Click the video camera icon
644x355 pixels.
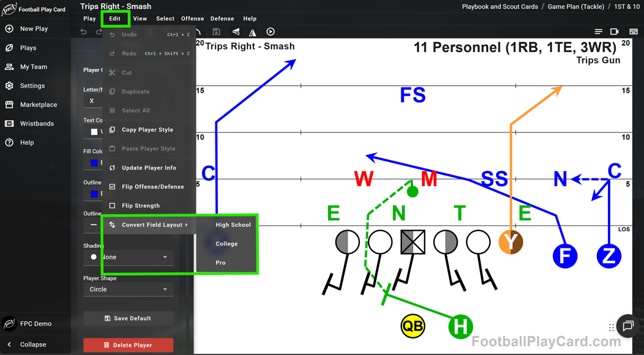pos(614,31)
